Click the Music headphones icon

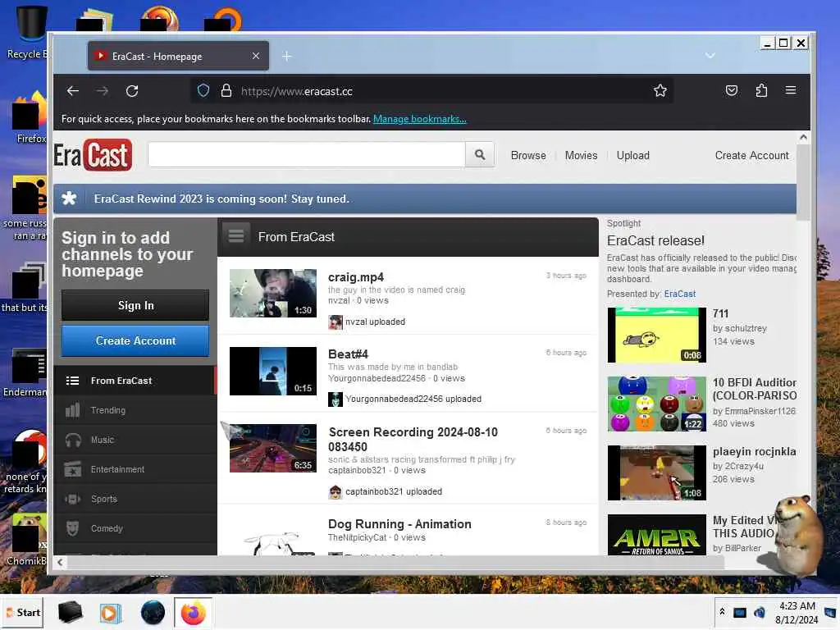click(73, 440)
